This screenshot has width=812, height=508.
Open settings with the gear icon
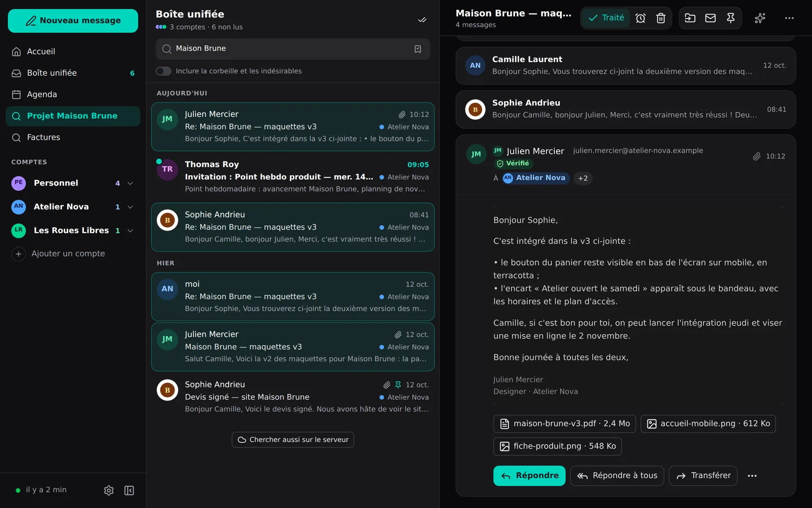[x=109, y=490]
